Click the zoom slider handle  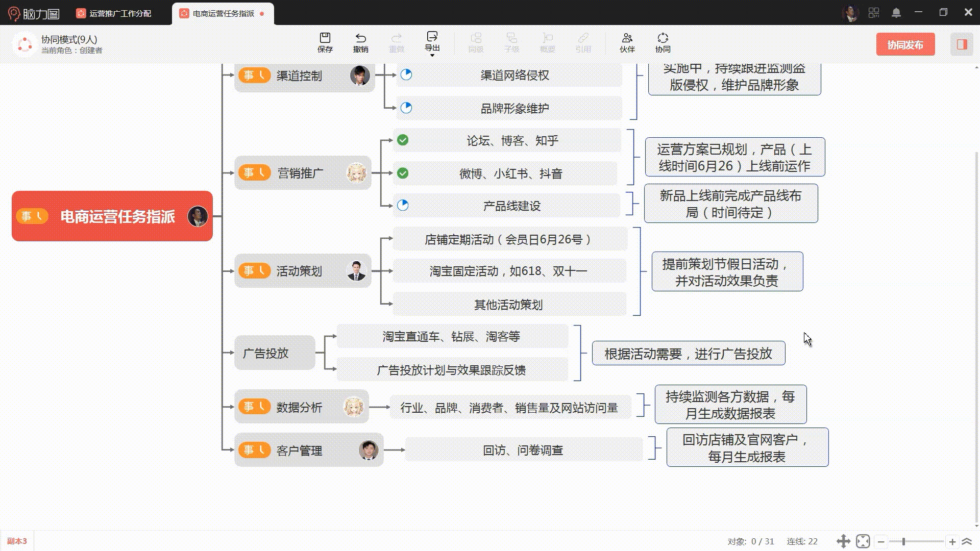(x=903, y=541)
